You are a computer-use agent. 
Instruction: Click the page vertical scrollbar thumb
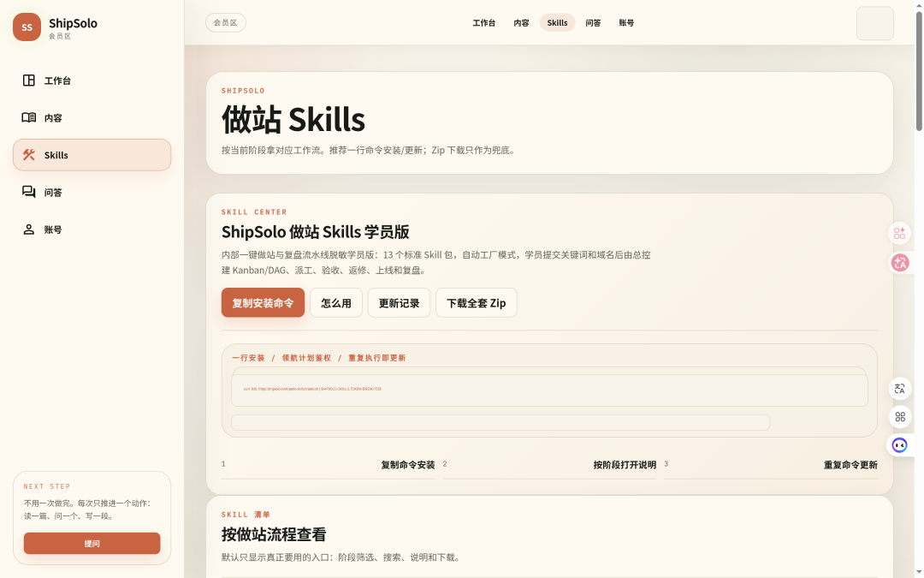(x=919, y=71)
